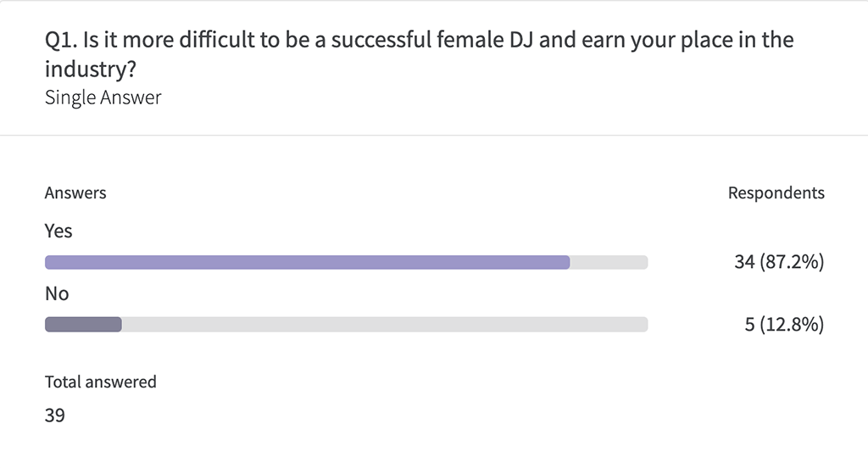Click the "(87.2%)" percentage for Yes

(793, 261)
